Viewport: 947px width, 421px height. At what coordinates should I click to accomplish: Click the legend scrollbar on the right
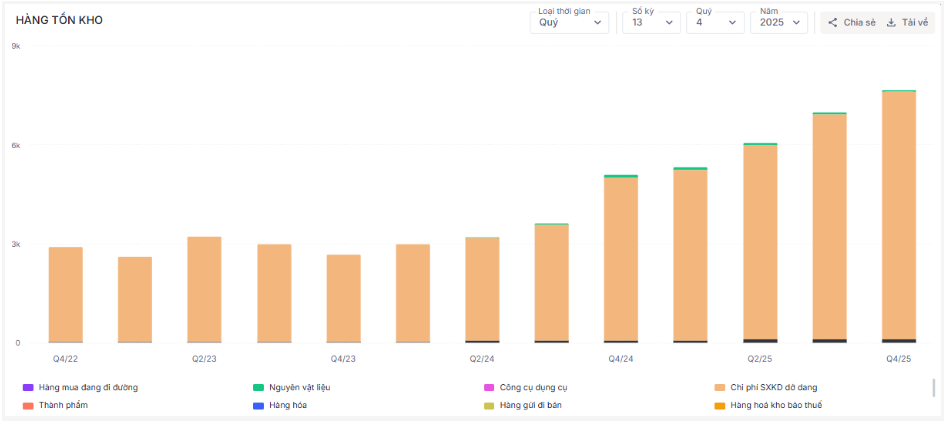point(933,387)
